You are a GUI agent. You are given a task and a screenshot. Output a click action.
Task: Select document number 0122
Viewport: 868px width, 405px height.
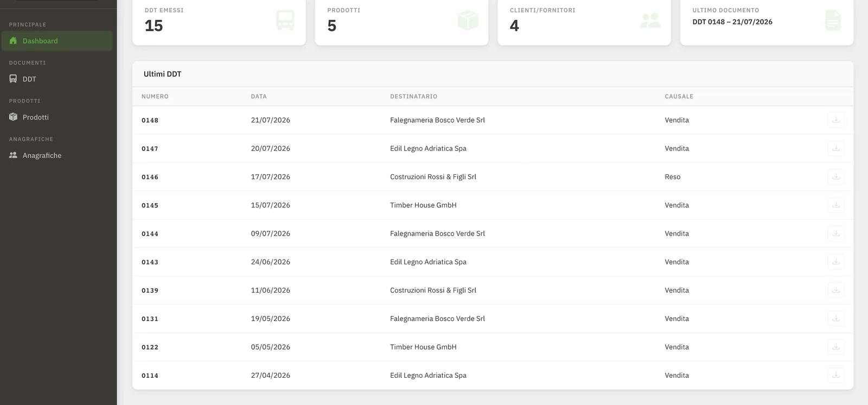point(150,347)
